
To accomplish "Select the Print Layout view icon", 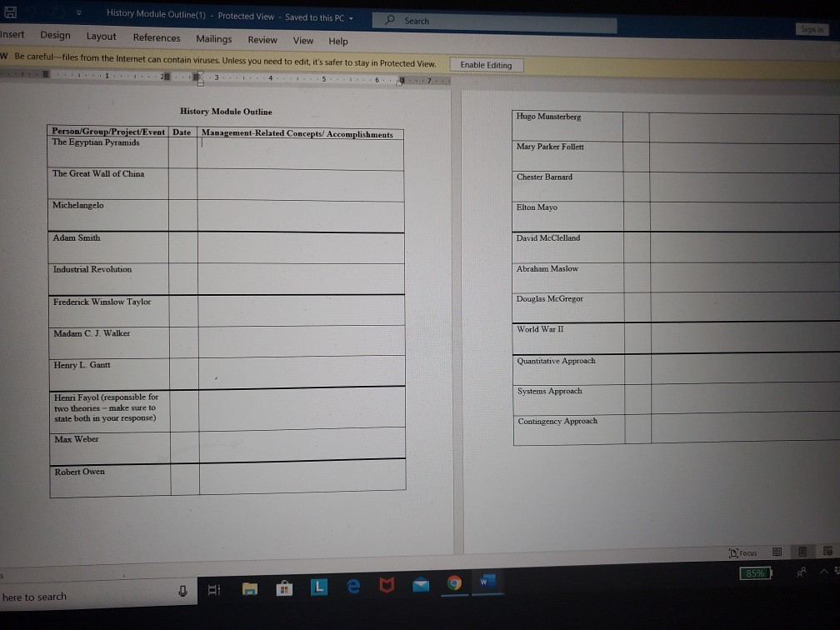I will click(x=802, y=552).
